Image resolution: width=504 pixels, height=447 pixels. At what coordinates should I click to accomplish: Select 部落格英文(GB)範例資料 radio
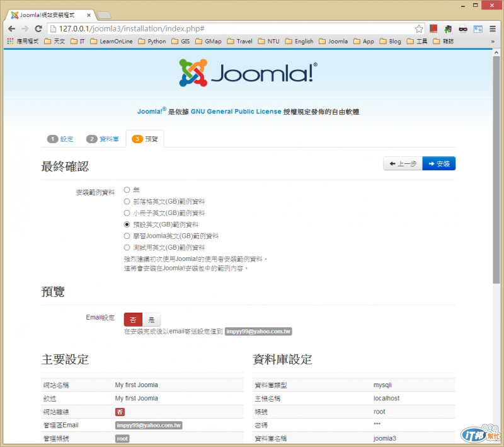[x=127, y=202]
